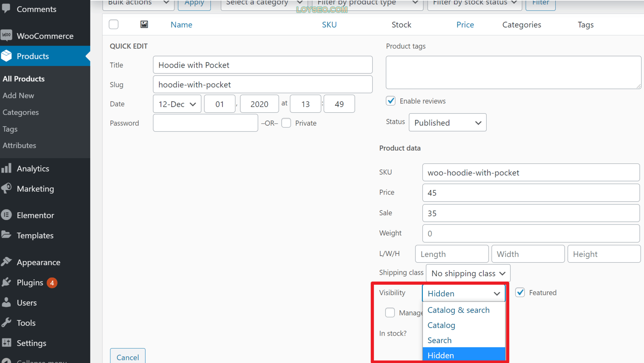
Task: Click the day field showing 01
Action: point(220,104)
